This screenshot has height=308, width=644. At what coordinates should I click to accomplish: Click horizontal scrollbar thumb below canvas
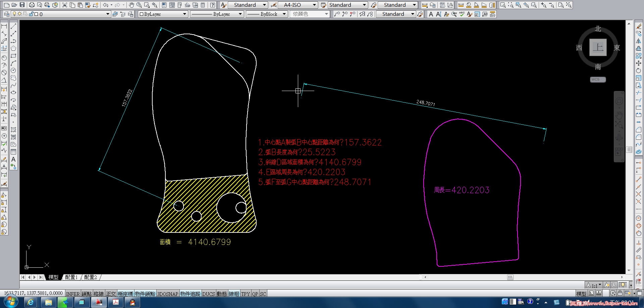click(x=510, y=277)
